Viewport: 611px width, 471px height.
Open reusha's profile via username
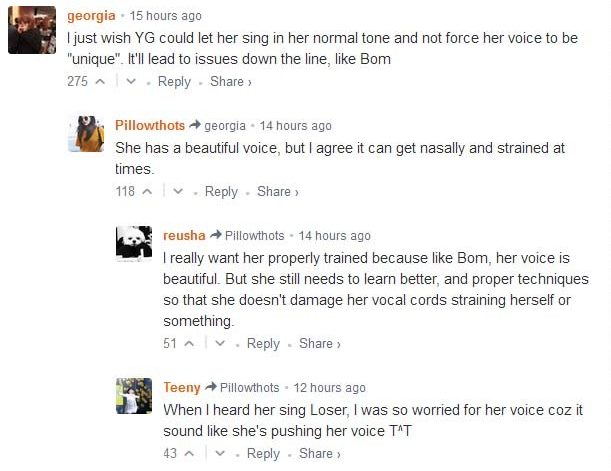[x=184, y=236]
